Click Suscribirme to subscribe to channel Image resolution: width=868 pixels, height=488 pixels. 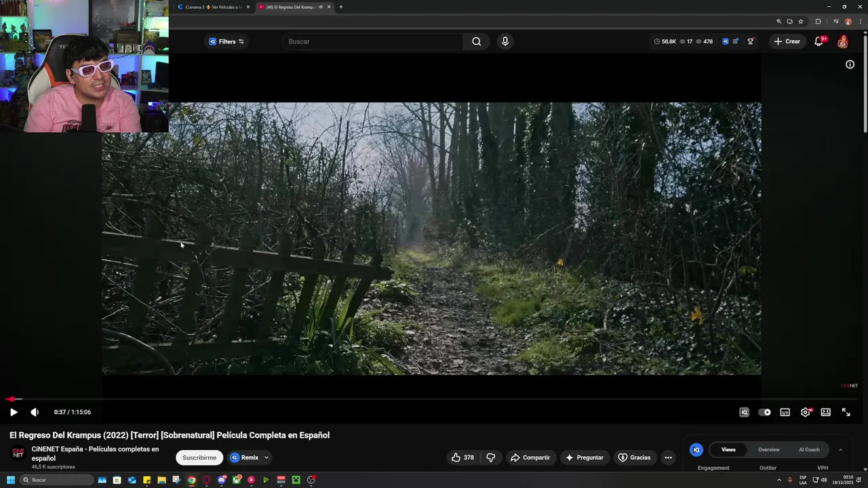click(199, 457)
